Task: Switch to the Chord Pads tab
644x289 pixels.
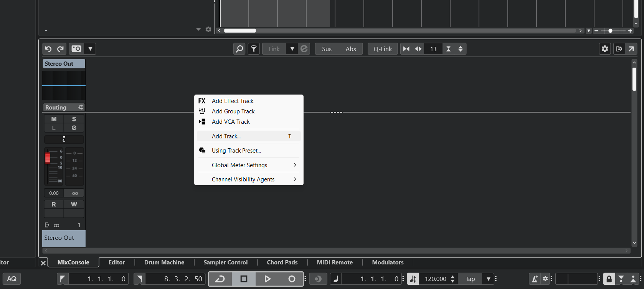Action: pos(282,262)
